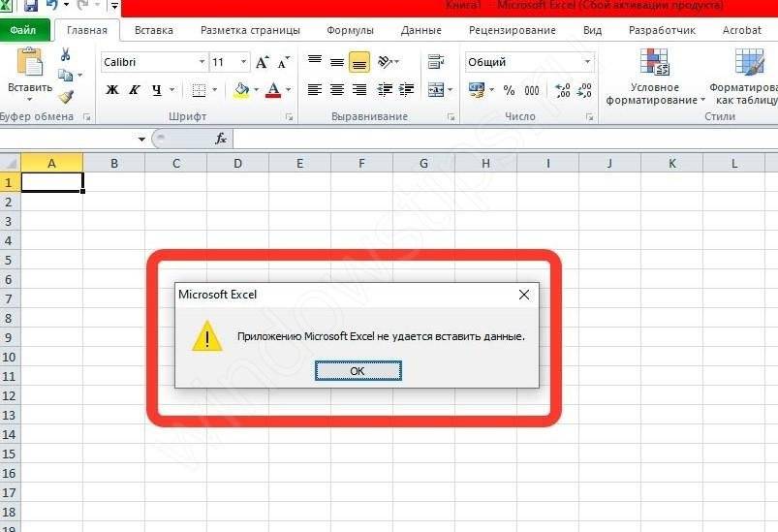Click Merge and Center icon
The width and height of the screenshot is (778, 532).
(x=436, y=90)
